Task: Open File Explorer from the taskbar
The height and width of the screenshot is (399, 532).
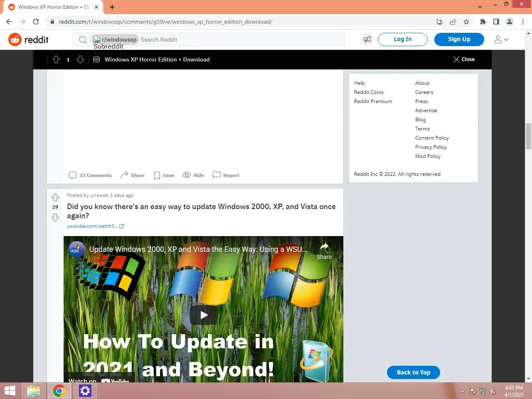Action: (x=34, y=391)
